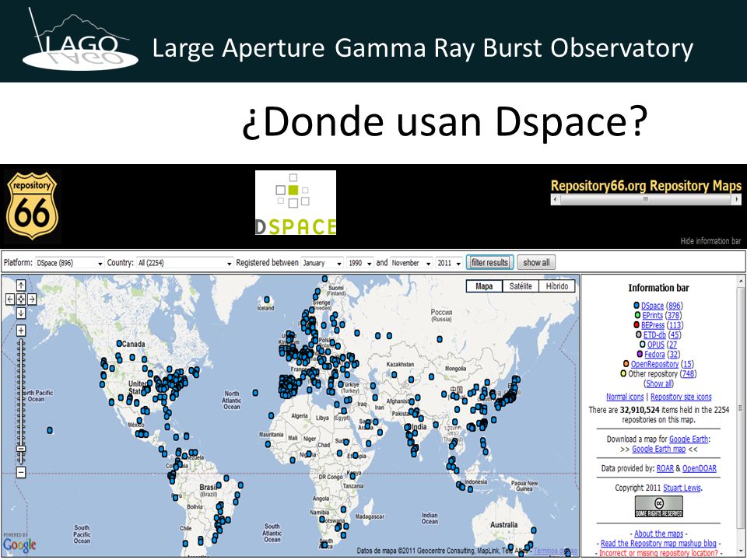Zoom out with the minus button
Screen dimensions: 747x560
[x=21, y=472]
